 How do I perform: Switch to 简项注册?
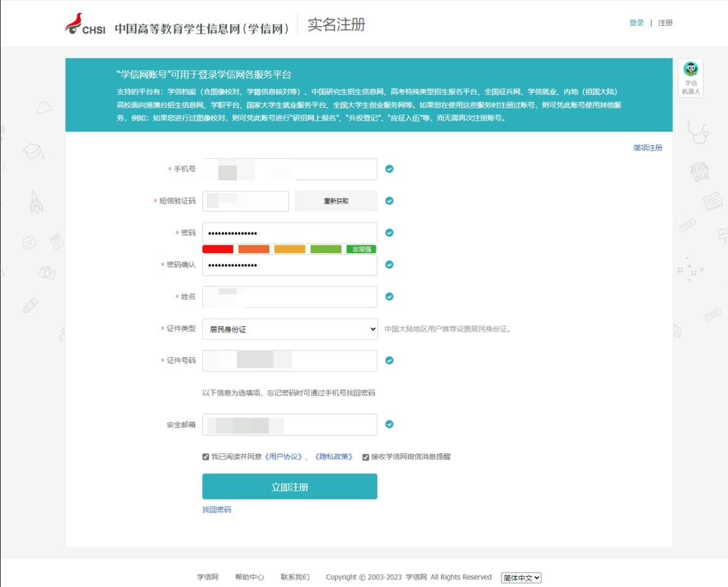[x=648, y=148]
